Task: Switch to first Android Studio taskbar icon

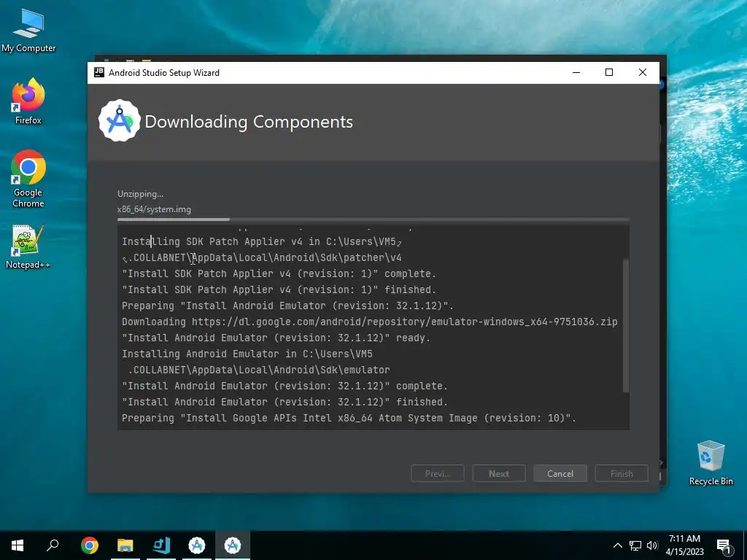Action: [197, 545]
